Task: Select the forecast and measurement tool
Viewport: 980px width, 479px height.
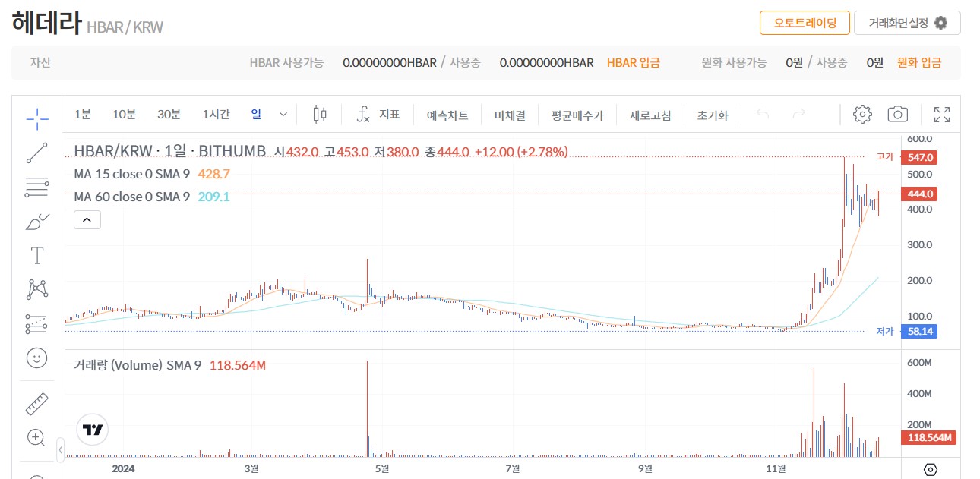Action: tap(37, 323)
